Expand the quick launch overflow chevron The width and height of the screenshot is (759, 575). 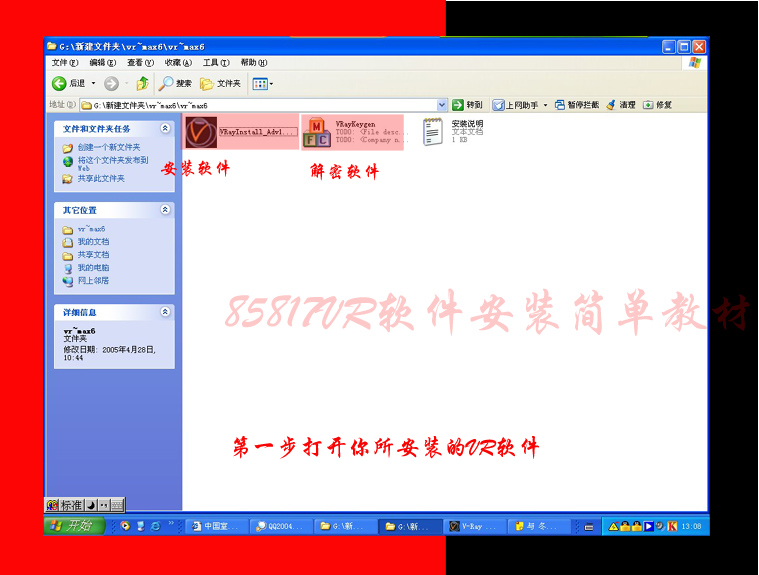[x=171, y=523]
